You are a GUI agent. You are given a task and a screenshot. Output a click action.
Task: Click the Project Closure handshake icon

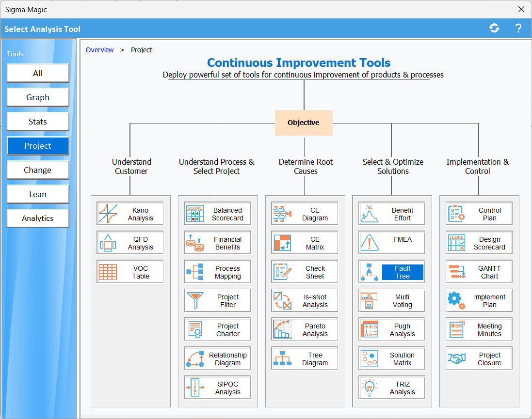[x=456, y=358]
